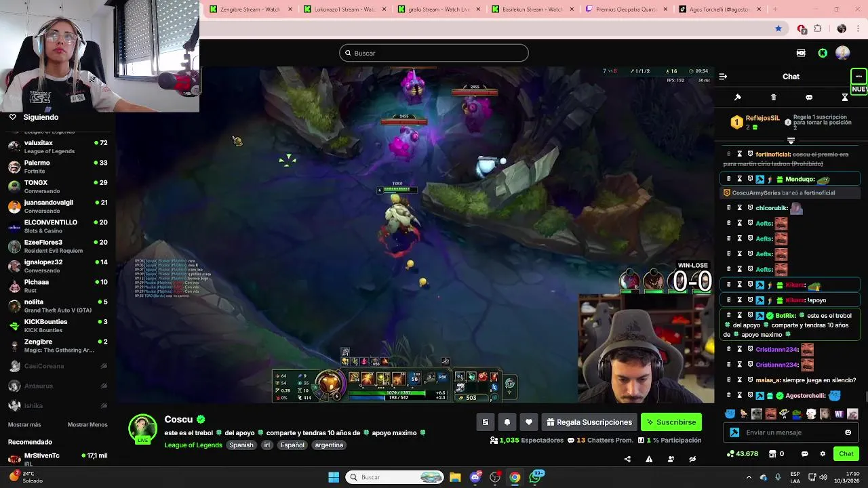Collapse the chat panel with arrow icon
Image resolution: width=868 pixels, height=488 pixels.
723,77
